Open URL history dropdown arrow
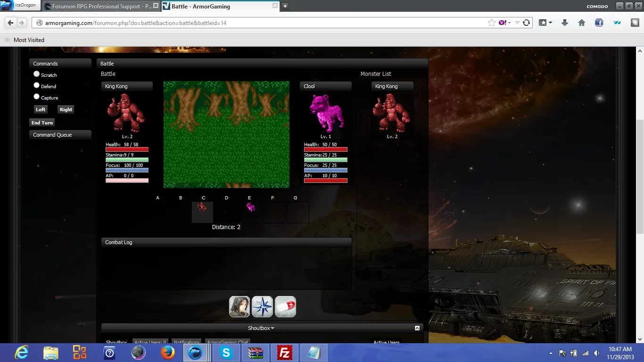Screen dimensions: 644x362 (517, 23)
